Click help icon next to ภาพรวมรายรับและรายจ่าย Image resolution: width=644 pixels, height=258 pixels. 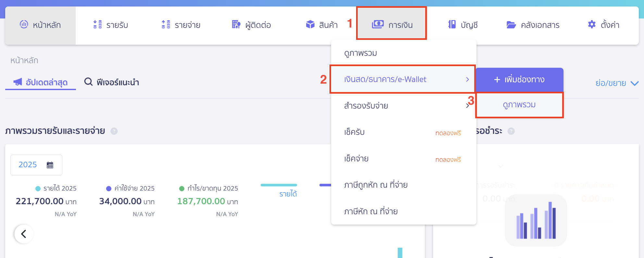point(114,131)
